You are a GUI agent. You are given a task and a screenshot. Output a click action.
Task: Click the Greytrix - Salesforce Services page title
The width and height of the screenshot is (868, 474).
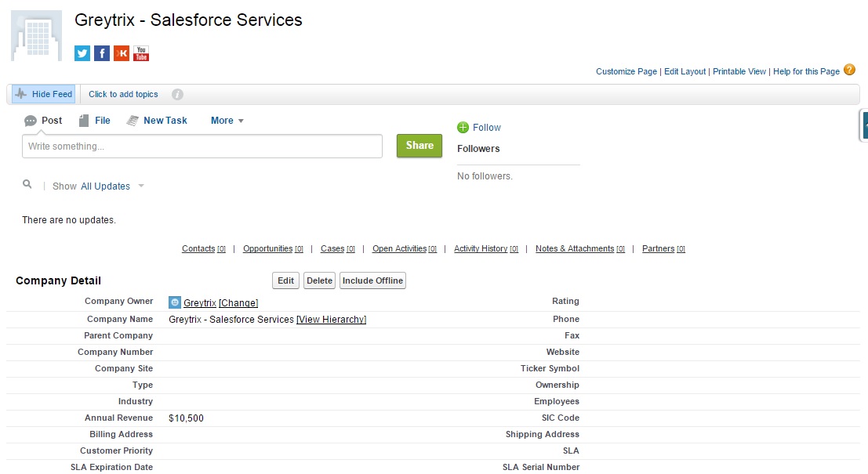point(188,20)
